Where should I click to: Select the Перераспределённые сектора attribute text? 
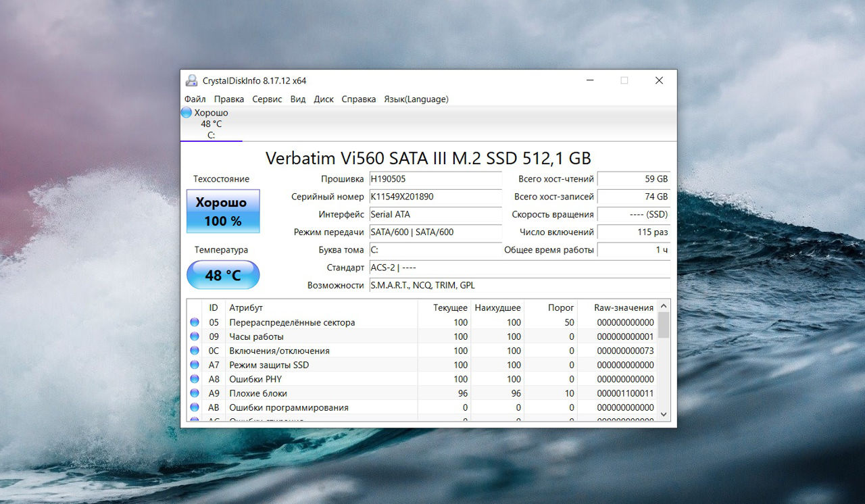click(x=292, y=322)
